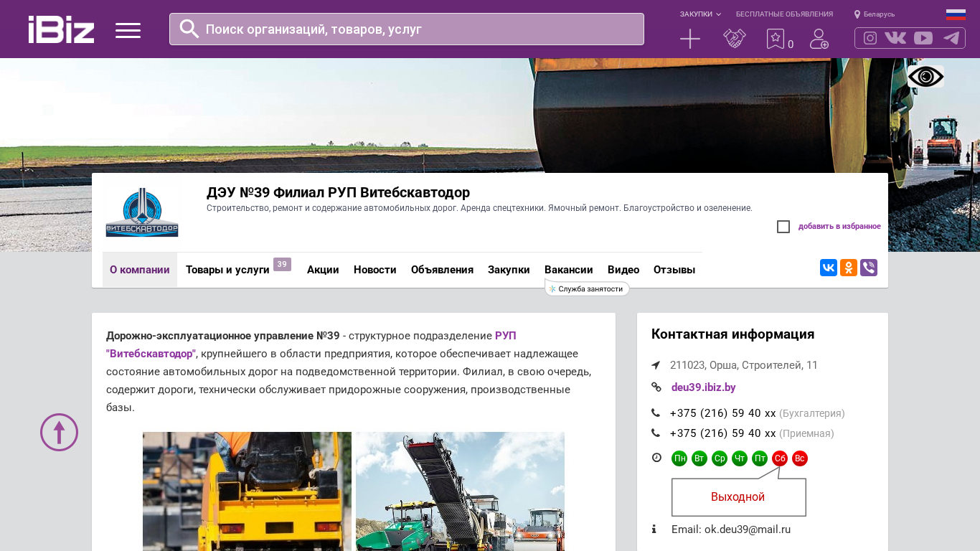Click the plus add icon
The image size is (980, 551).
click(x=690, y=39)
